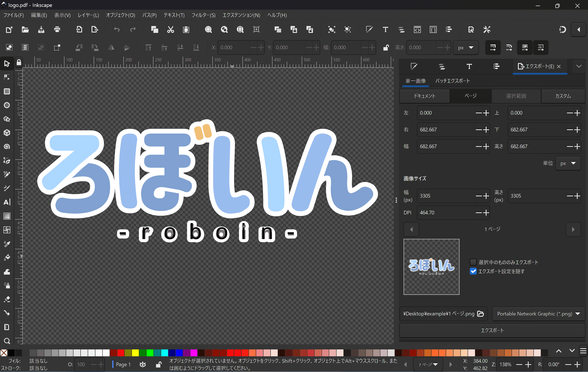Image resolution: width=588 pixels, height=372 pixels.
Task: Uncheck hide export settings checkbox
Action: pyautogui.click(x=473, y=271)
